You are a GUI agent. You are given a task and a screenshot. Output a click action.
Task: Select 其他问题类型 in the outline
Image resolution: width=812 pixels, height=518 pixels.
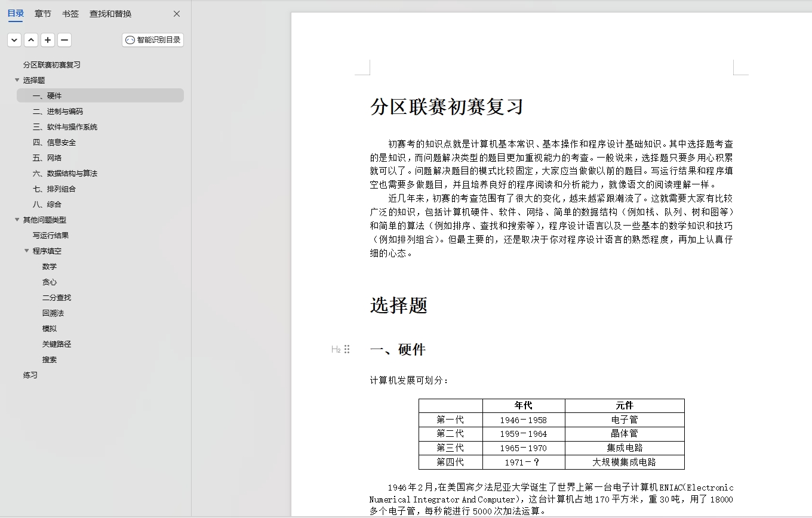[45, 220]
